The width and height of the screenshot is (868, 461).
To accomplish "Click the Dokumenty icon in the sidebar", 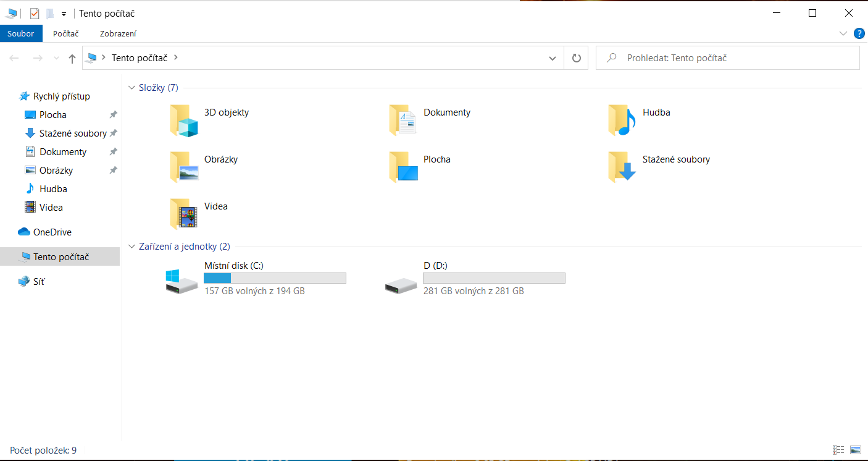I will [30, 152].
